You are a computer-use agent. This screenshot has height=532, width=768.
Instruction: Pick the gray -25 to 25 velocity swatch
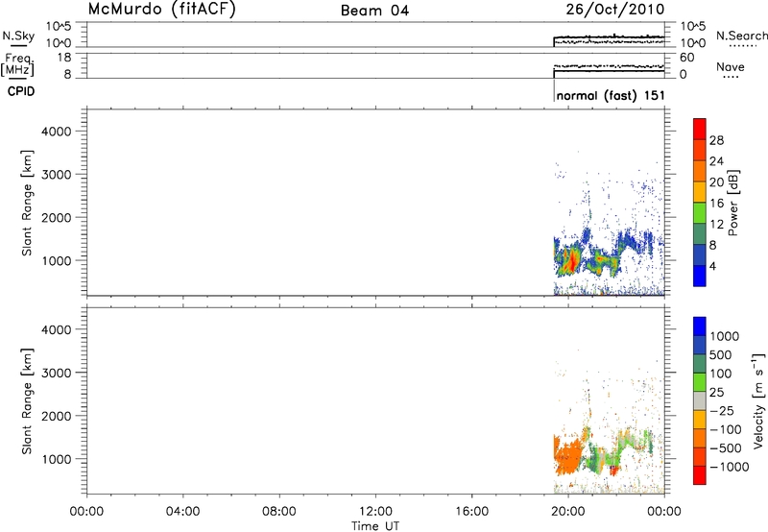(700, 400)
